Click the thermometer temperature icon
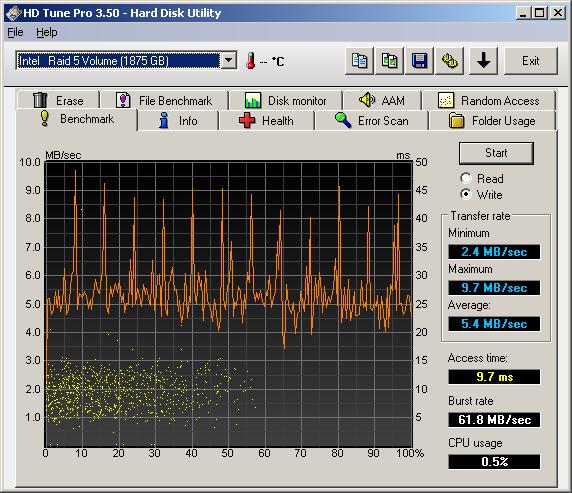 [x=251, y=61]
